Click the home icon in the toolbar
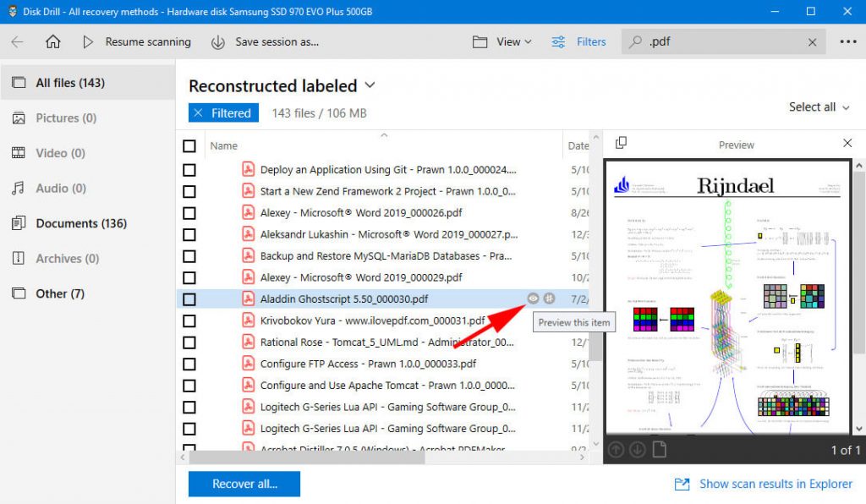This screenshot has height=504, width=866. coord(52,41)
